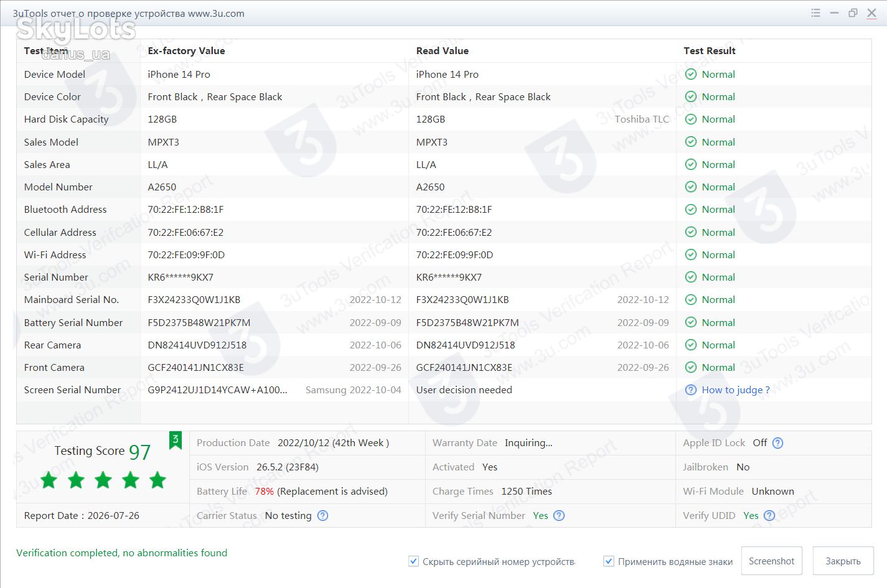Toggle apply watermarks checkbox

(x=609, y=561)
